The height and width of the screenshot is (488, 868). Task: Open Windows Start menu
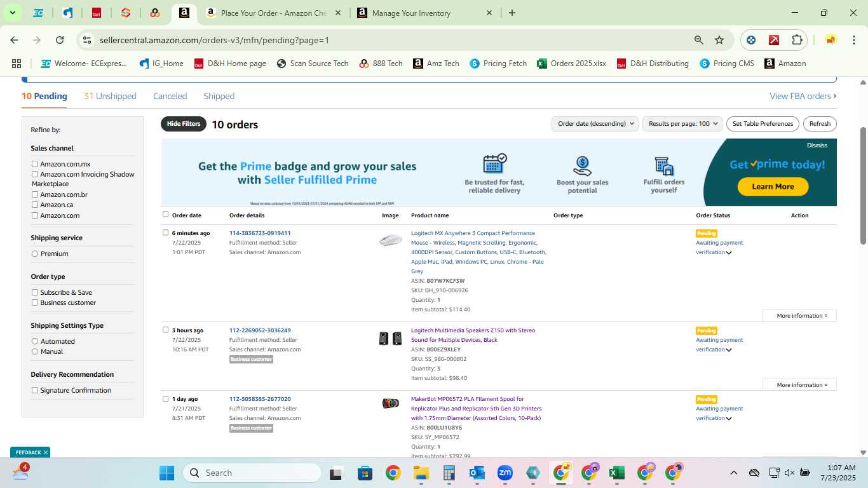pos(166,473)
